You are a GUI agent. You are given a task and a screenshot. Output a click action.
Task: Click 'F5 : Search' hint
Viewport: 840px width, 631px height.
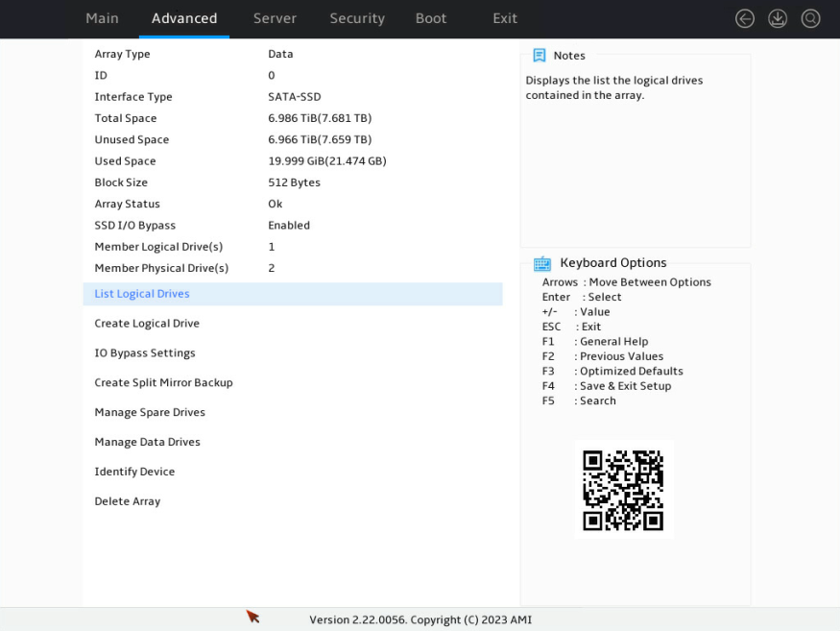click(x=579, y=400)
